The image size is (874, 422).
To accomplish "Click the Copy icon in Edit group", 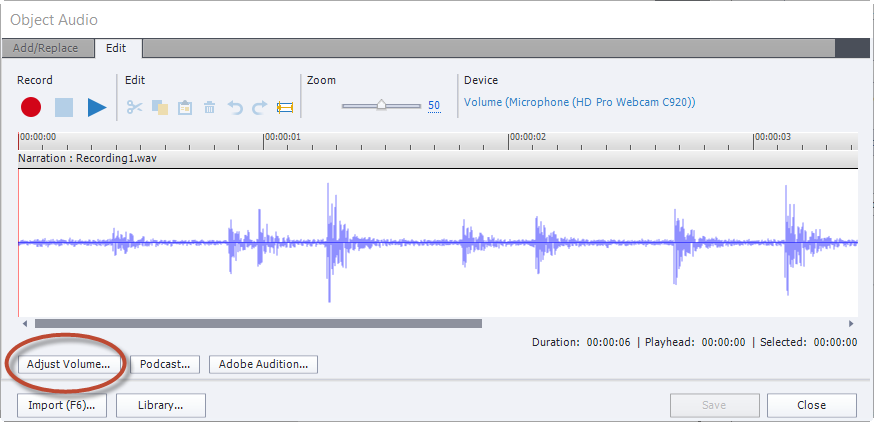I will click(160, 107).
